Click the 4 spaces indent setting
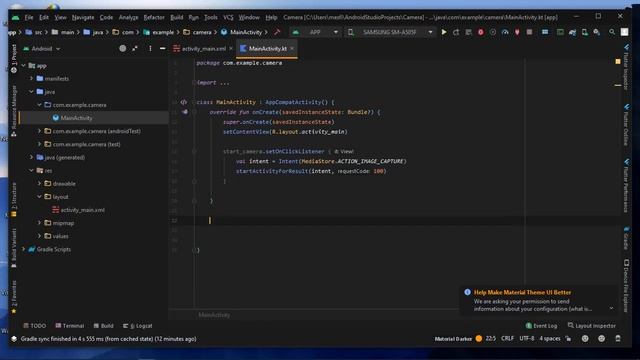The height and width of the screenshot is (360, 640). (550, 338)
